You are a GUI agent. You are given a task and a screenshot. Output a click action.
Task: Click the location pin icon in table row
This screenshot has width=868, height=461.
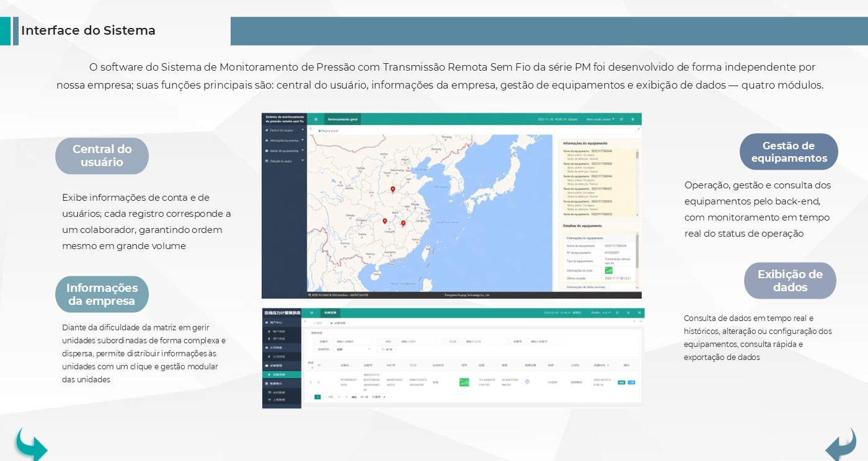[527, 382]
